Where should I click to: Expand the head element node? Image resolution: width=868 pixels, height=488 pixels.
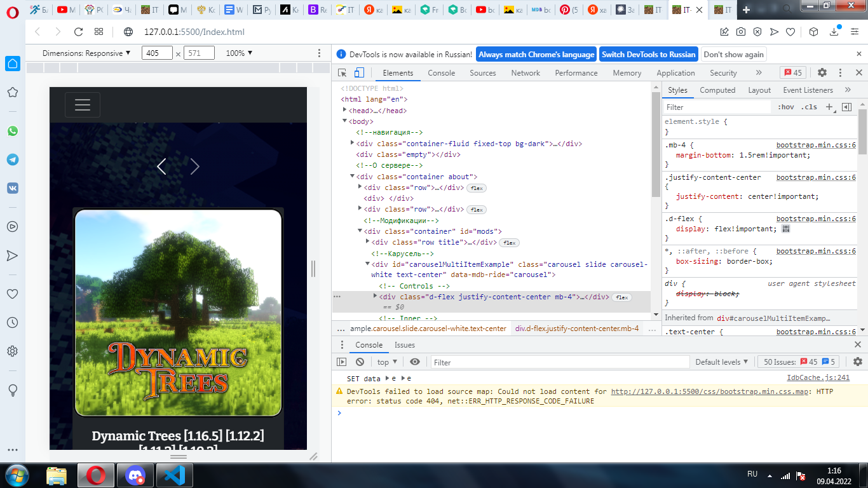(345, 111)
